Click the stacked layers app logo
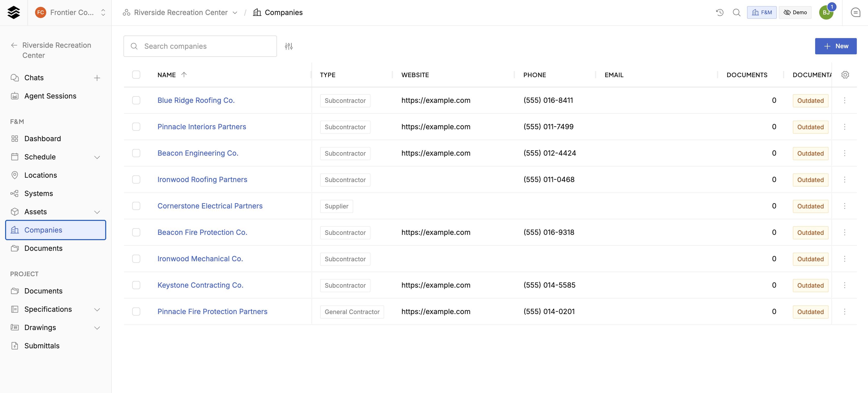 (13, 12)
